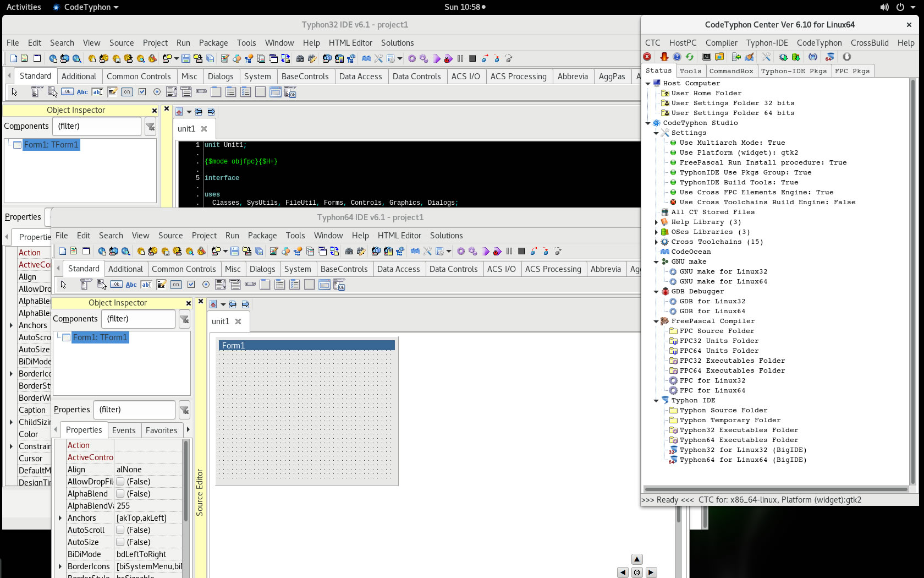Click 'Typhon64 for Linux64 (BigIDE)' tree entry
This screenshot has height=578, width=924.
(743, 460)
